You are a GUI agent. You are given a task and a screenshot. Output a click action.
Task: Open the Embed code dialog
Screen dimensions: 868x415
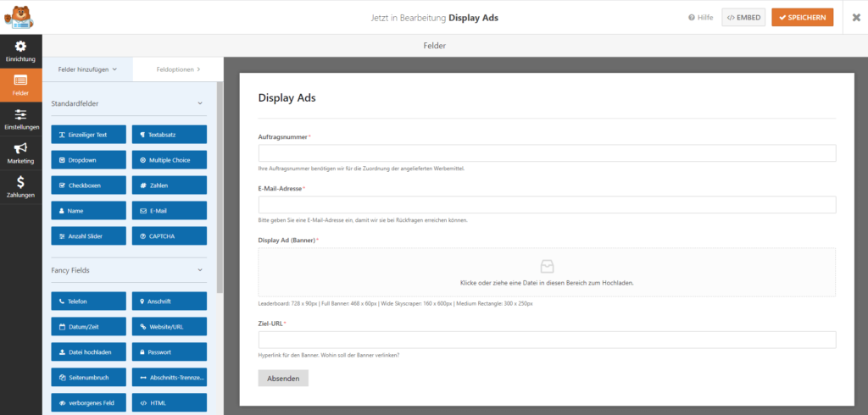click(743, 18)
